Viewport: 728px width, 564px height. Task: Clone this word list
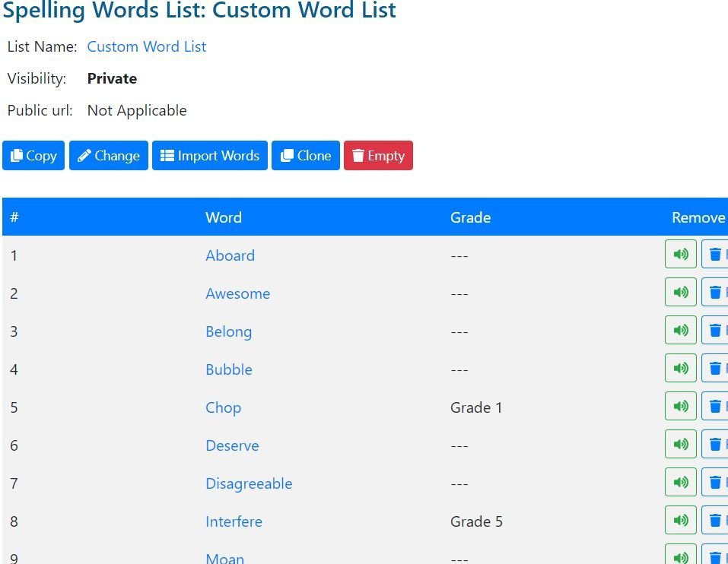click(306, 155)
